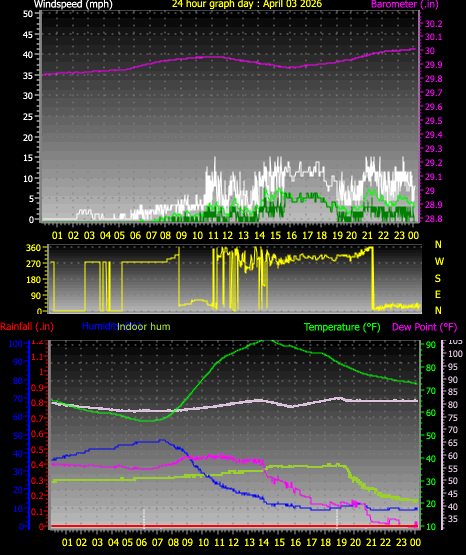466x555 pixels.
Task: Click the "E" compass label
Action: click(438, 294)
